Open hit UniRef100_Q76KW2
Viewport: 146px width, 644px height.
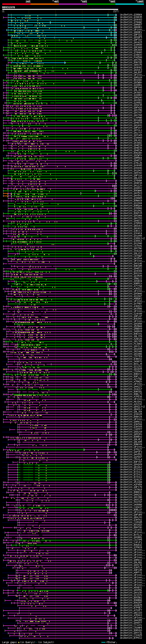(x=131, y=22)
